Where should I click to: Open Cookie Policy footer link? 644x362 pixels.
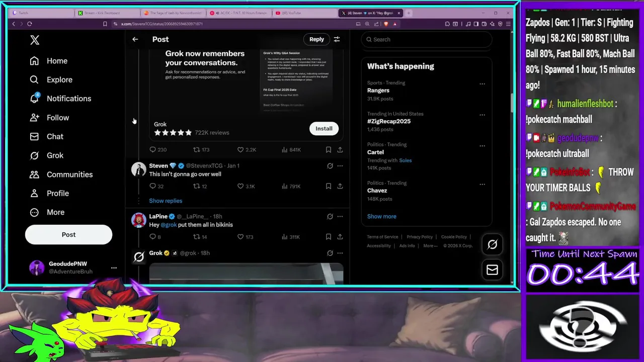click(454, 237)
